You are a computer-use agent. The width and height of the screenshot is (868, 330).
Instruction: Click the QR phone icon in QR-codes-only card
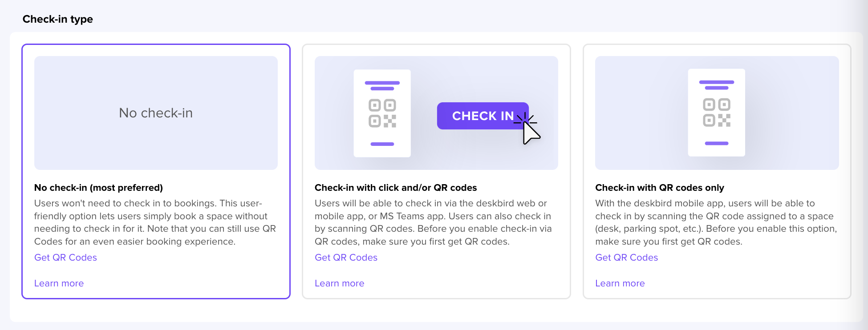[x=716, y=113]
